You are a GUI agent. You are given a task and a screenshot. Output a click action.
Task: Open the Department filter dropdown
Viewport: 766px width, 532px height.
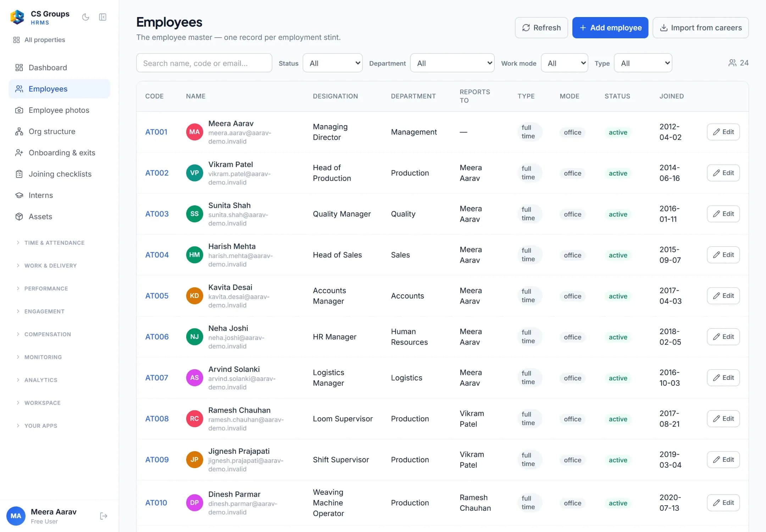(x=452, y=63)
